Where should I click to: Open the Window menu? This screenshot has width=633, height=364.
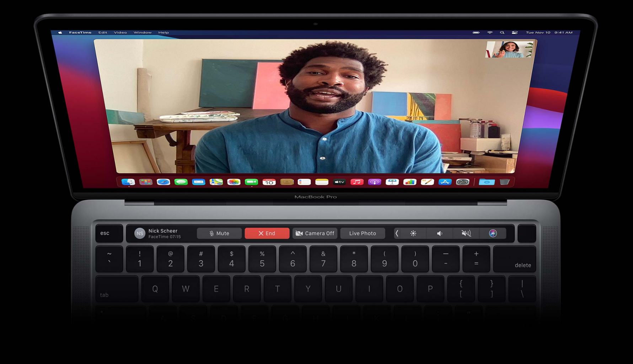pos(143,32)
